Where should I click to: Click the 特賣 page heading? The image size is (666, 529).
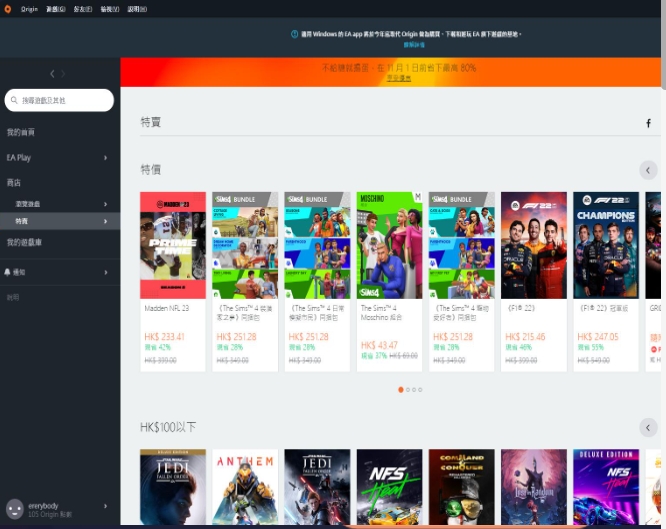[151, 122]
